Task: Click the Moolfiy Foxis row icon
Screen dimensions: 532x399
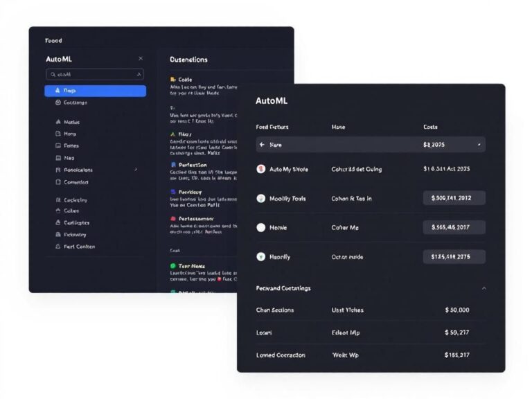Action: 261,198
